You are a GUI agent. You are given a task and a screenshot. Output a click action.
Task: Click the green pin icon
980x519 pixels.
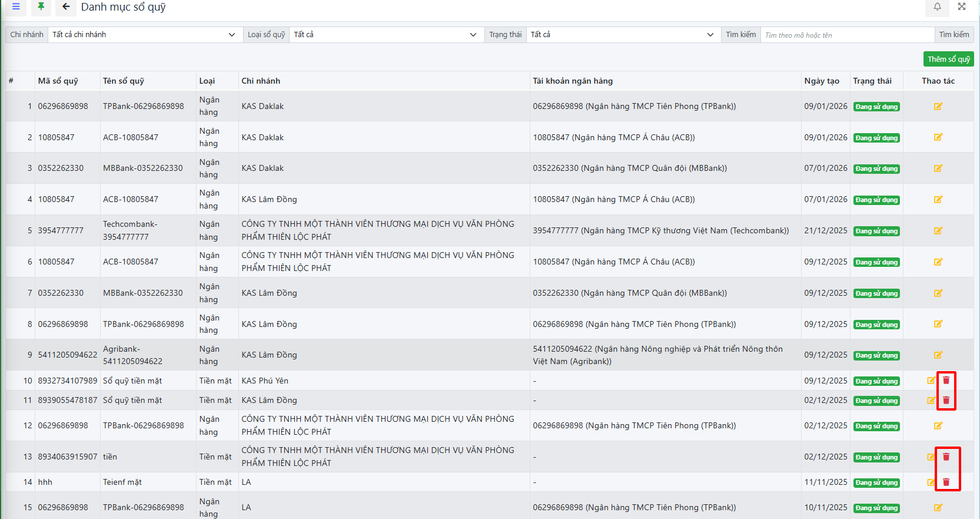coord(41,7)
